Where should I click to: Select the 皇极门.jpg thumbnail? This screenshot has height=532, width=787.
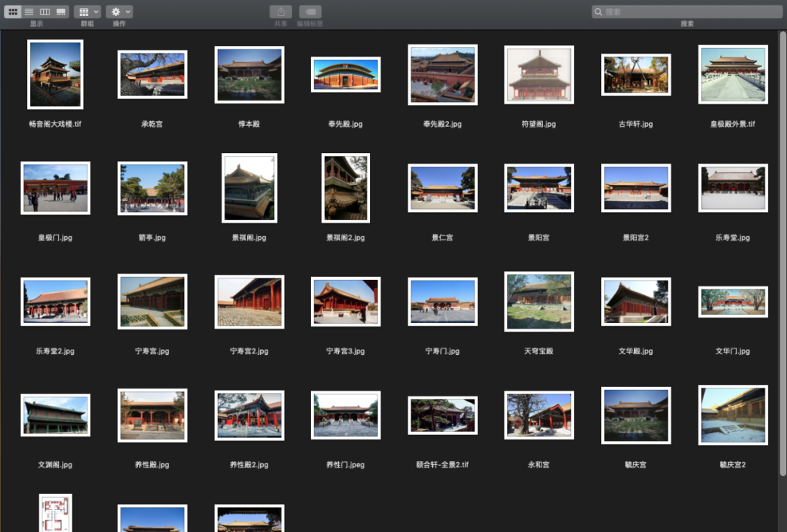click(x=55, y=188)
